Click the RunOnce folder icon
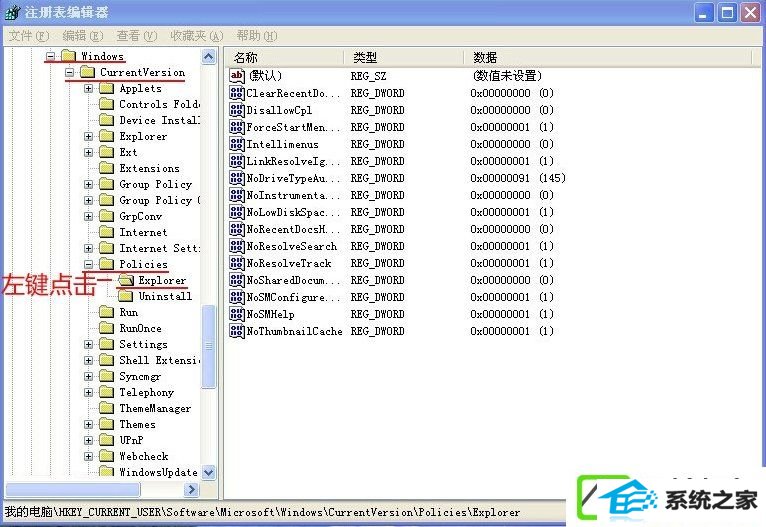Image resolution: width=766 pixels, height=527 pixels. (106, 328)
